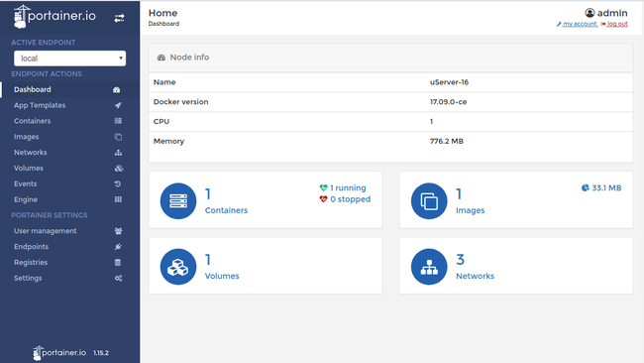Click the round Containers server icon

click(x=178, y=201)
